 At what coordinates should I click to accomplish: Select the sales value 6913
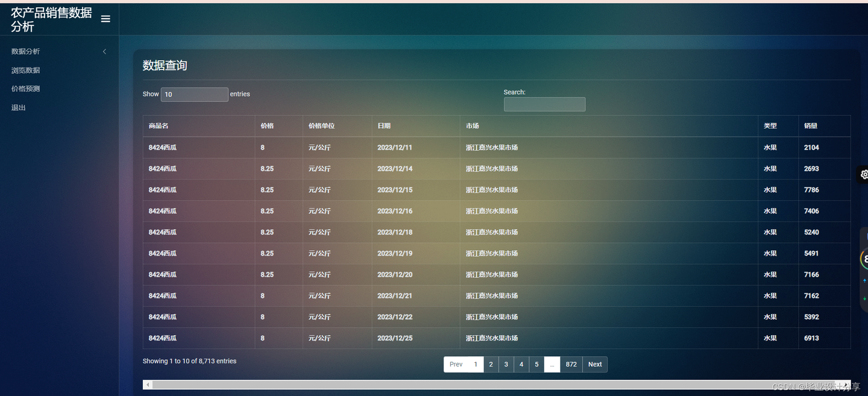pyautogui.click(x=811, y=338)
